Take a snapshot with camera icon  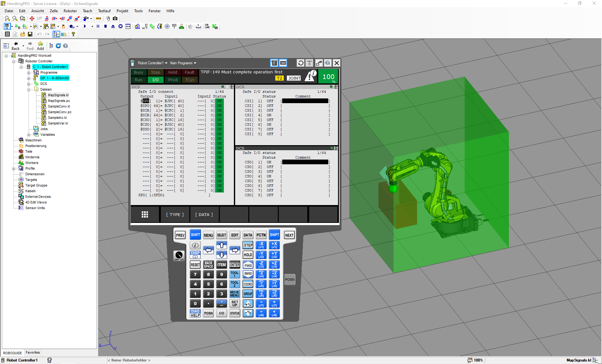(x=115, y=19)
